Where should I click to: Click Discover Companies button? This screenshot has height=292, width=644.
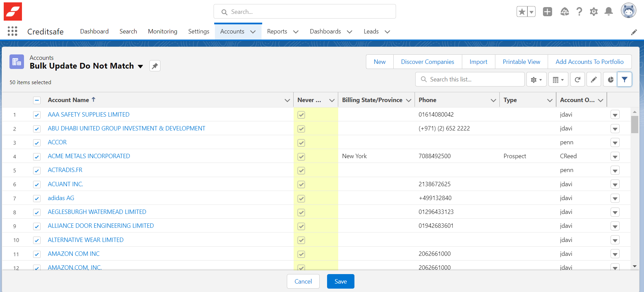pyautogui.click(x=427, y=62)
